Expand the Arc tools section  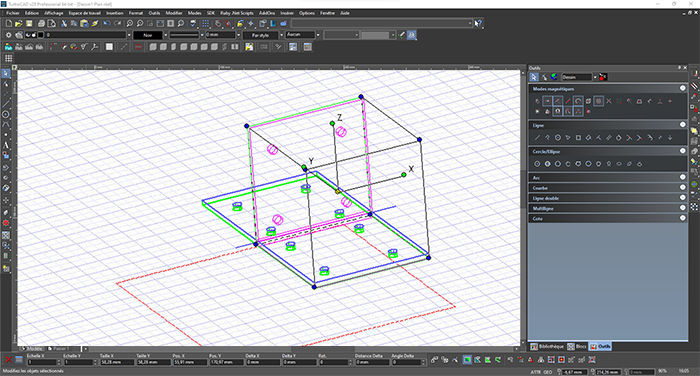tap(683, 177)
